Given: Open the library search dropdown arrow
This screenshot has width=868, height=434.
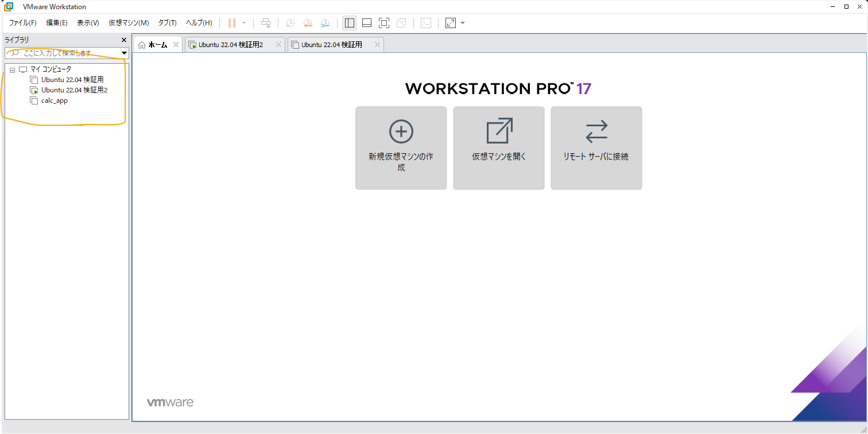Looking at the screenshot, I should (x=123, y=53).
